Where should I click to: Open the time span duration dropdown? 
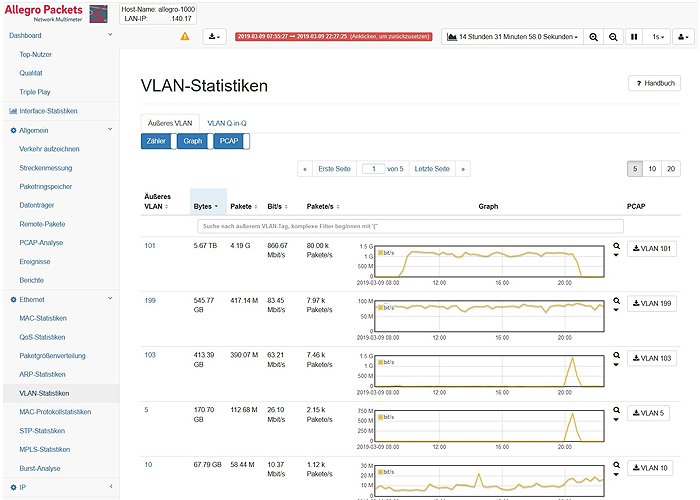click(x=512, y=37)
